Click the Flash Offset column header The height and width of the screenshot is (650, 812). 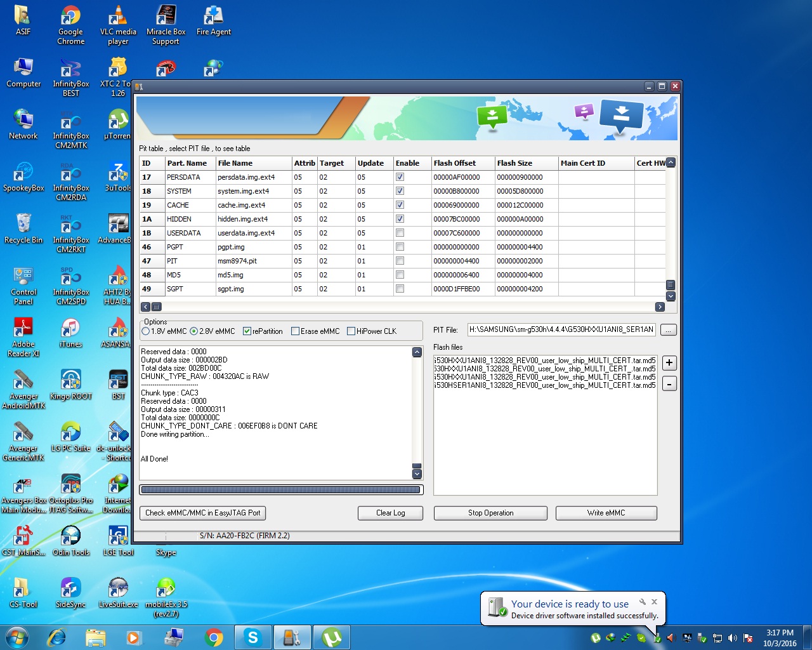pos(462,163)
